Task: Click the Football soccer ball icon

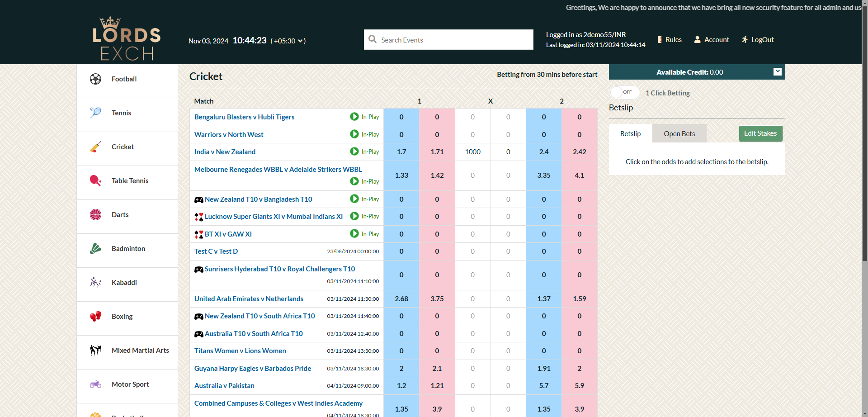Action: [x=95, y=79]
